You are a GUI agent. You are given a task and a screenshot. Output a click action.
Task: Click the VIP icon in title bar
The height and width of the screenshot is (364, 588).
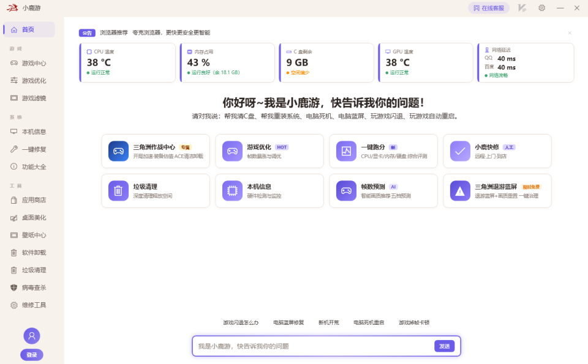tap(522, 8)
